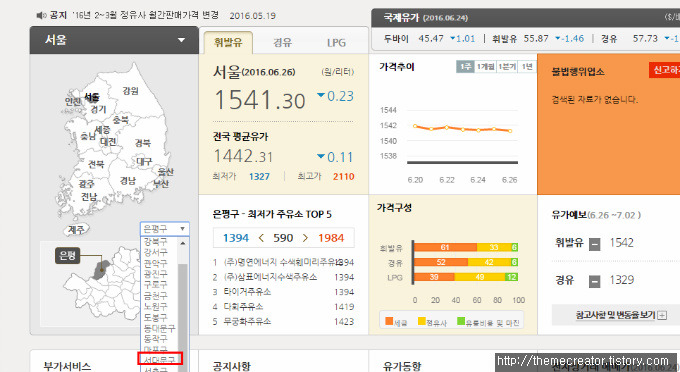This screenshot has width=680, height=372.
Task: Set price trend period to 1년
Action: click(x=527, y=67)
